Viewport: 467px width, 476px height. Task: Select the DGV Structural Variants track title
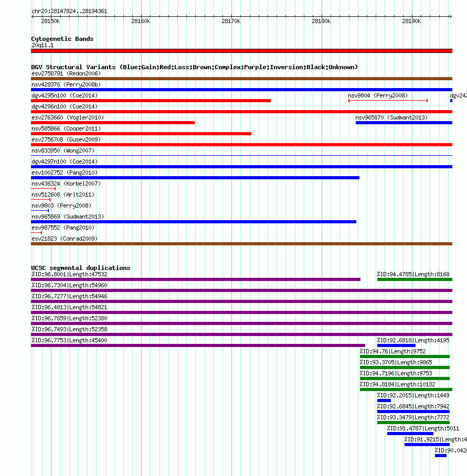pyautogui.click(x=195, y=67)
